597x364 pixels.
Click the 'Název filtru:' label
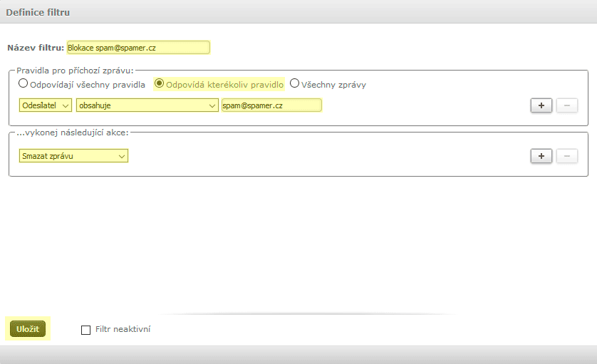[36, 48]
